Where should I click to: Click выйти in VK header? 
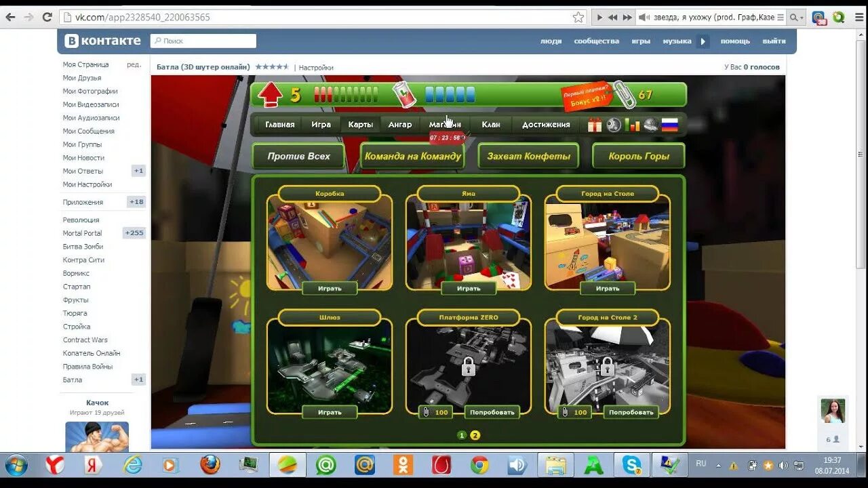pos(774,41)
